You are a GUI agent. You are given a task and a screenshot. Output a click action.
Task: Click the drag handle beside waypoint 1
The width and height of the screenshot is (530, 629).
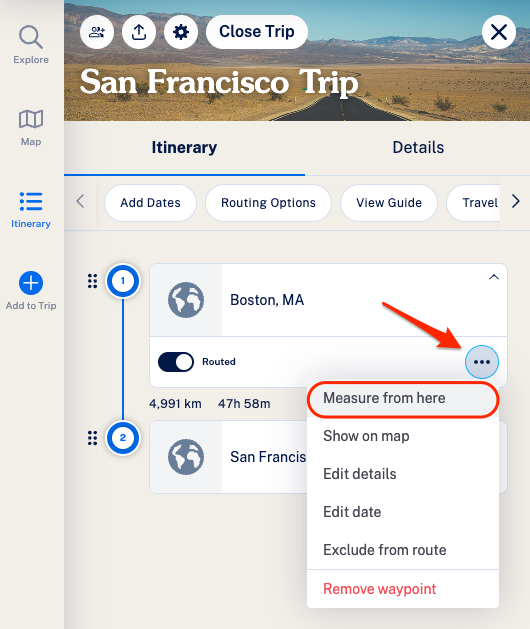coord(93,281)
